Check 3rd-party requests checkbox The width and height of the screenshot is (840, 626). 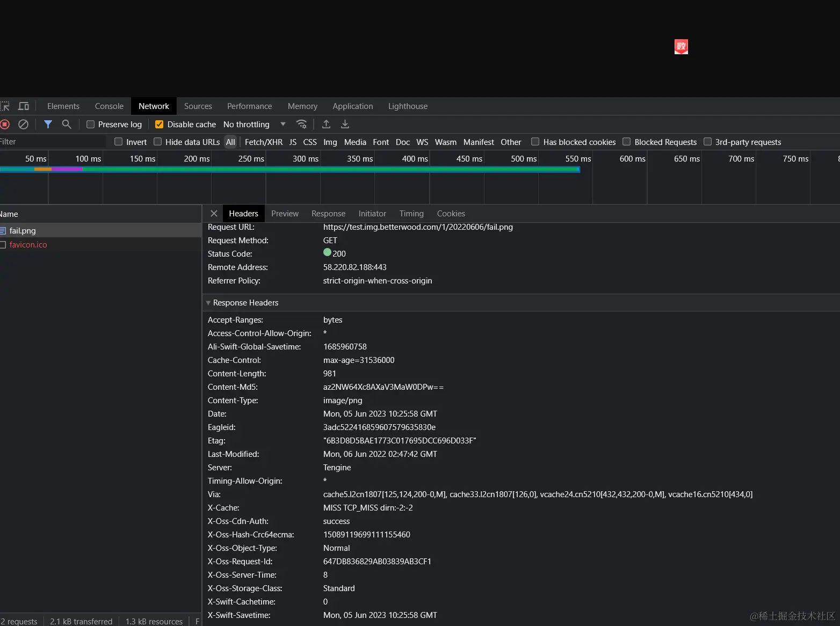pyautogui.click(x=708, y=142)
